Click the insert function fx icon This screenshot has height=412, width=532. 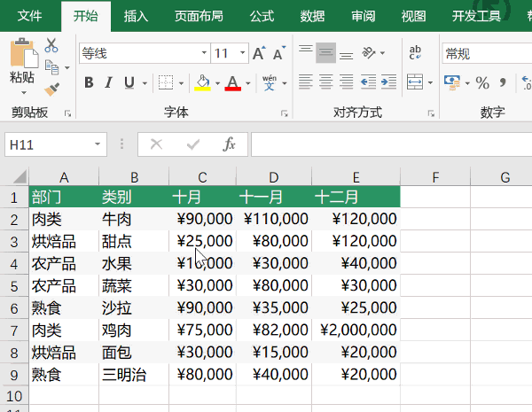pyautogui.click(x=229, y=144)
